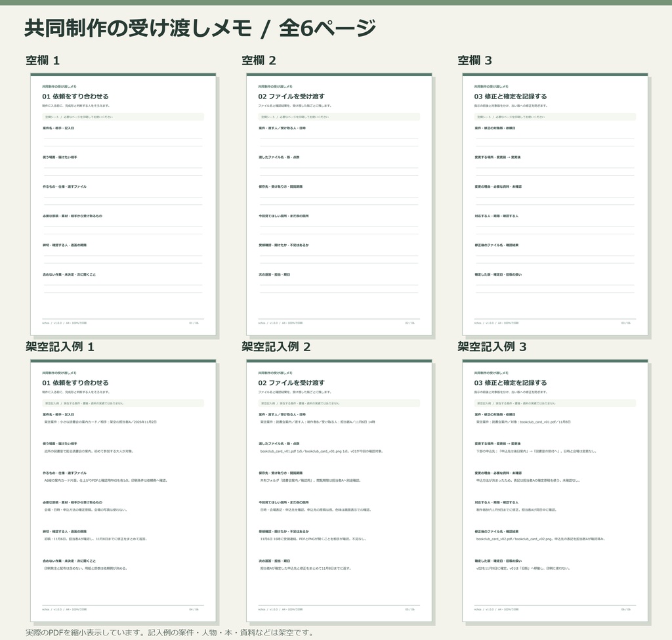Select the 空欄 1 caption label

[x=43, y=60]
